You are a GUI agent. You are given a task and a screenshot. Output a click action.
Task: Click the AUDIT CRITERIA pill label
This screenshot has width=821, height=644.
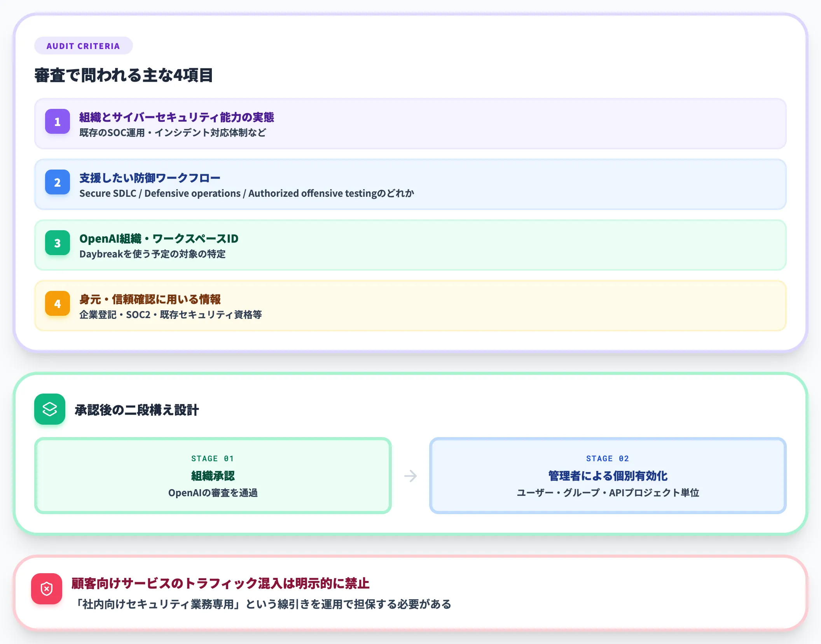click(83, 46)
